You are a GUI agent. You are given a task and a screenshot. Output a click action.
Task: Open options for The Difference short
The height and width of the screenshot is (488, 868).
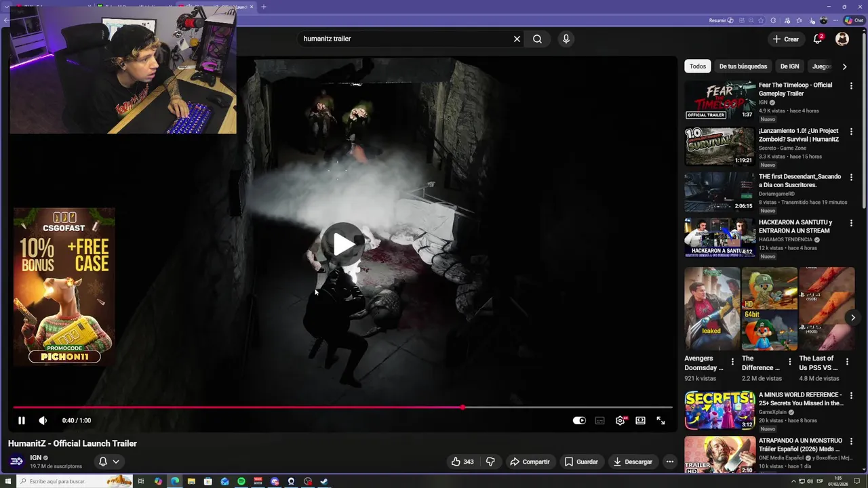point(789,362)
